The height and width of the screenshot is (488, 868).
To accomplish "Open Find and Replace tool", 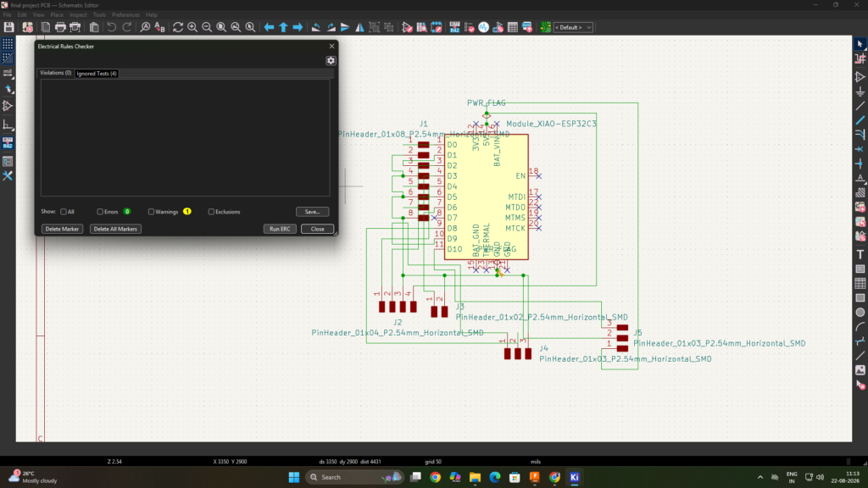I will (x=160, y=27).
